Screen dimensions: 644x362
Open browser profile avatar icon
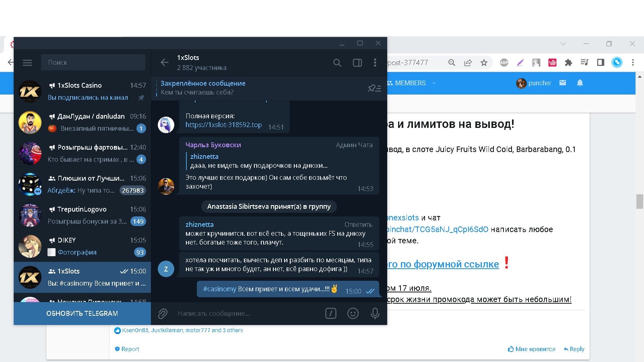617,62
